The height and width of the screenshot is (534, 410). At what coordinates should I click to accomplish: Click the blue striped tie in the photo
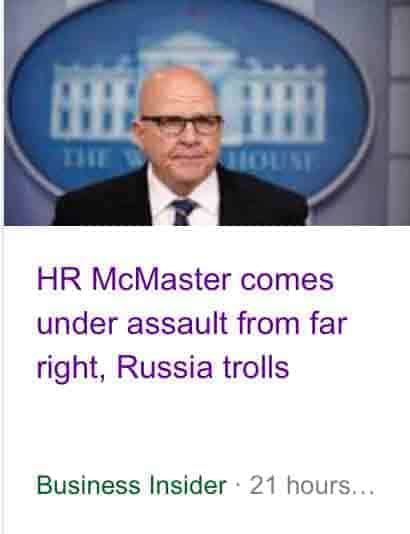point(183,212)
